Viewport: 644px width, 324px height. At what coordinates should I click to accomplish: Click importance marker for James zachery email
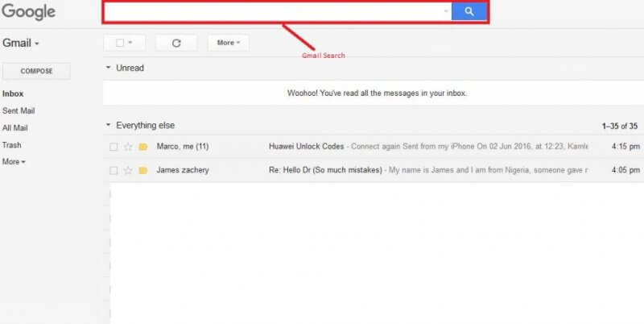pos(143,170)
